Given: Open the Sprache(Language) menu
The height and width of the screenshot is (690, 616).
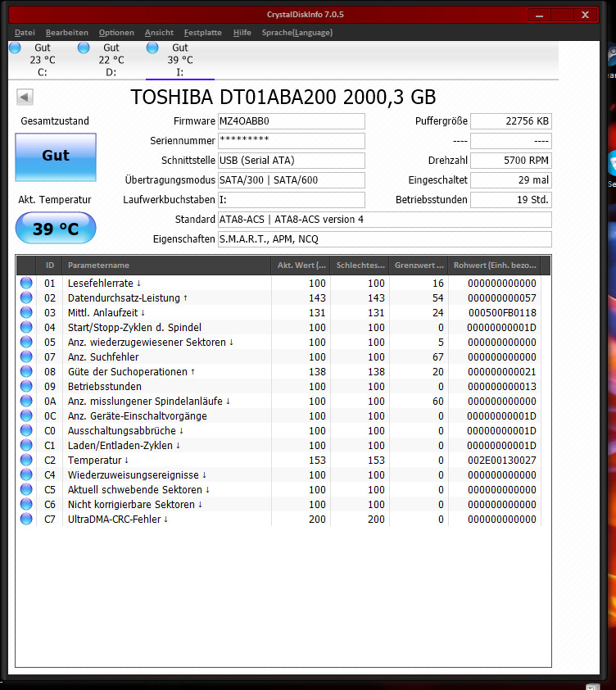Looking at the screenshot, I should click(297, 33).
